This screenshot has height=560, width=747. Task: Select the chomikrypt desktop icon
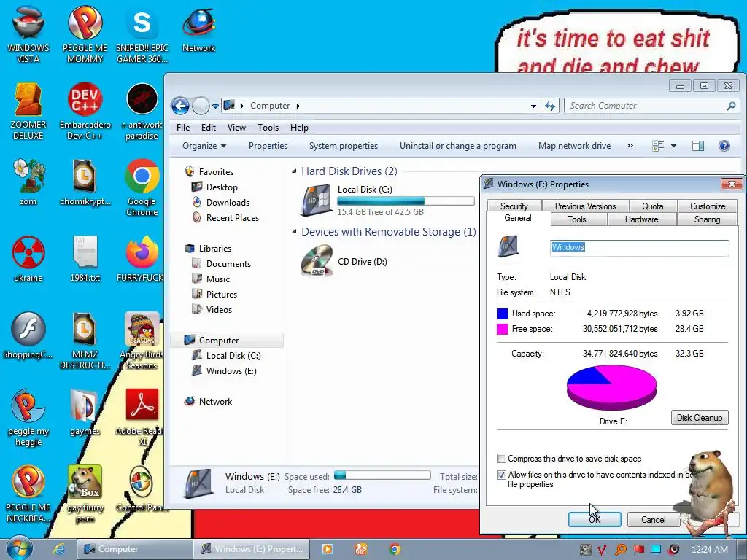(85, 182)
